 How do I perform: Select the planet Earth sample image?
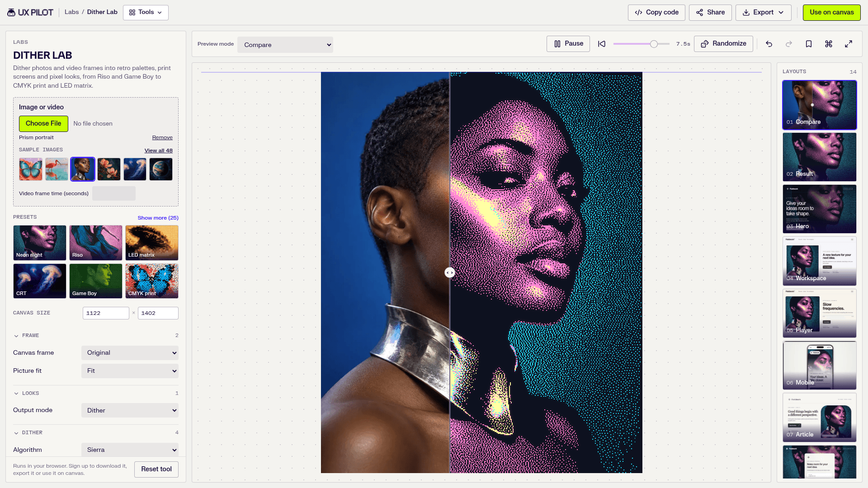161,169
